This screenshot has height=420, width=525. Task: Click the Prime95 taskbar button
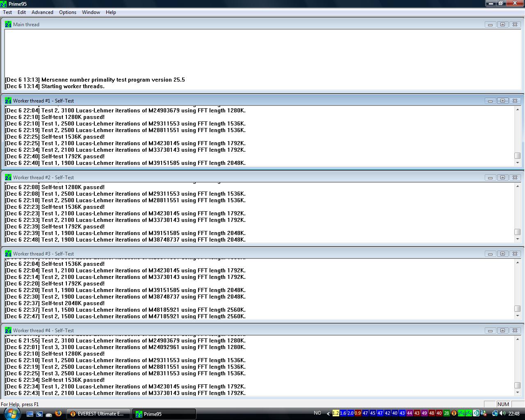[164, 414]
